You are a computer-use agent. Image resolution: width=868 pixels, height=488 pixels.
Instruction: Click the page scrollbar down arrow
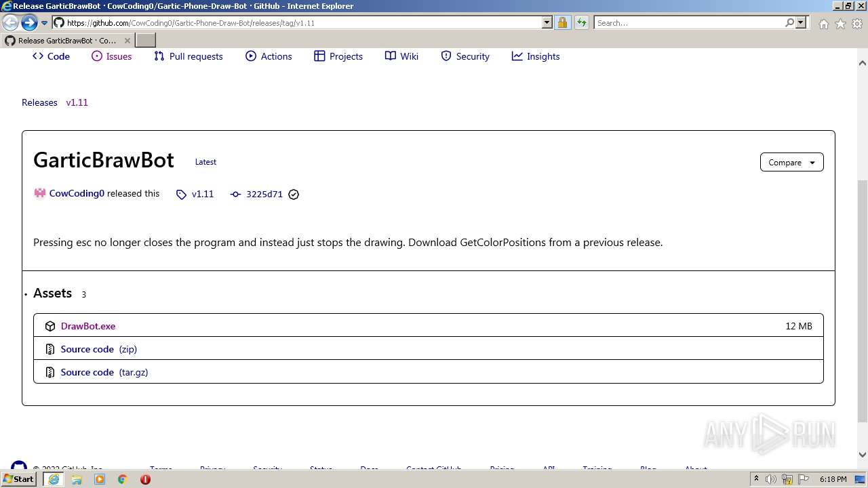pyautogui.click(x=863, y=455)
